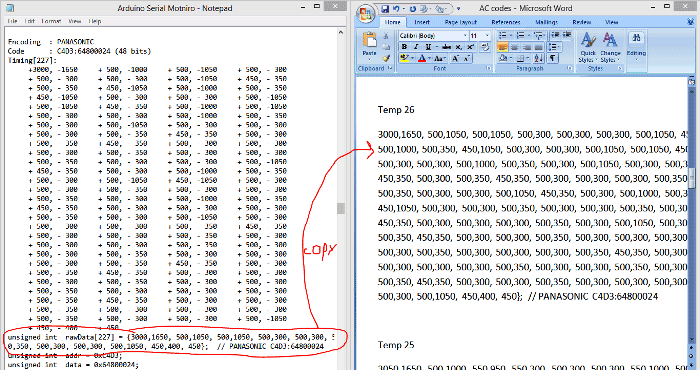Sort text A to Z
700x370 pixels.
(x=538, y=58)
